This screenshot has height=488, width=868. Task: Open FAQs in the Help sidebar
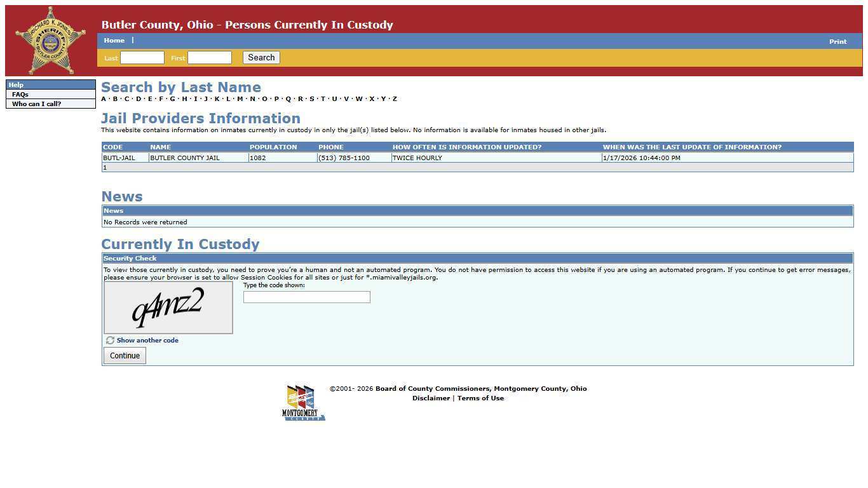(20, 95)
